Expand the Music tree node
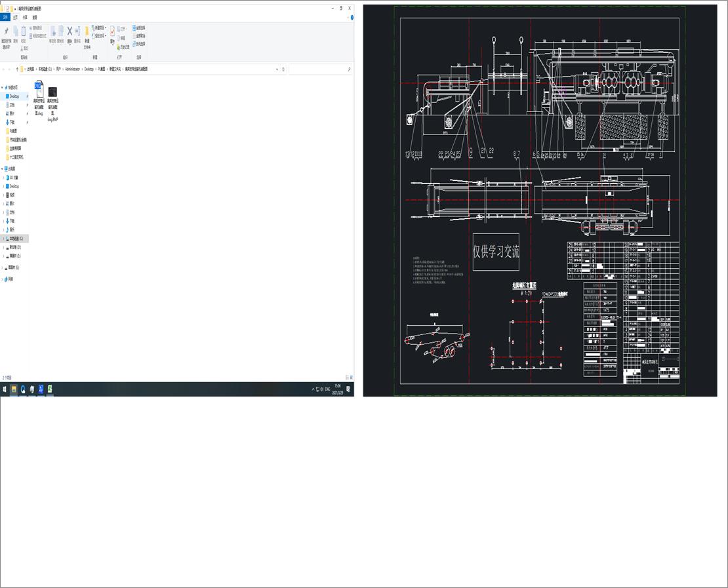This screenshot has width=728, height=588. coord(4,229)
